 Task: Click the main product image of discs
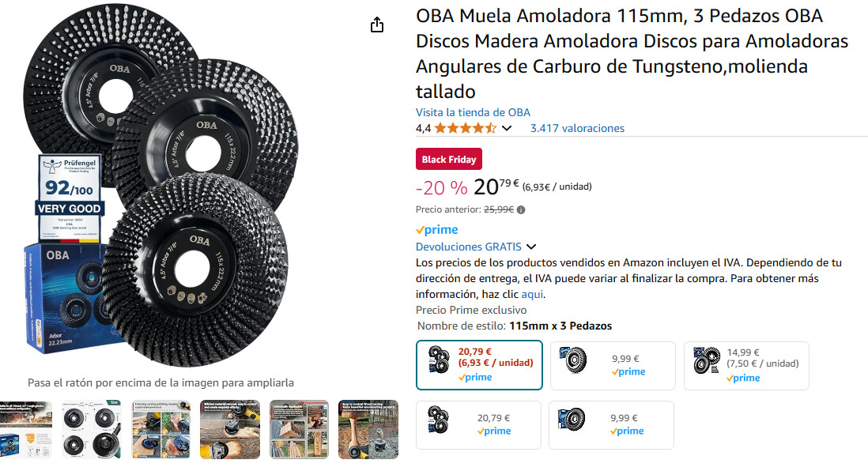(160, 186)
